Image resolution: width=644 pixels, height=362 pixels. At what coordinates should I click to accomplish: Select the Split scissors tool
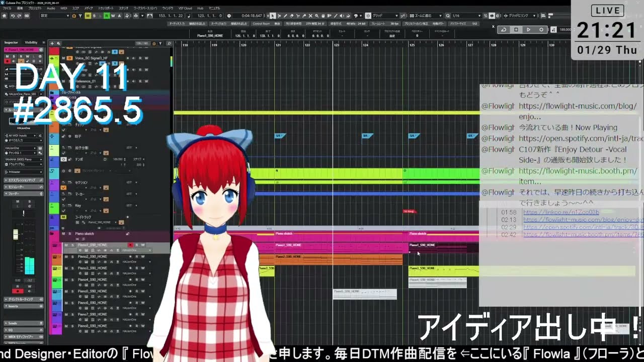[x=298, y=16]
